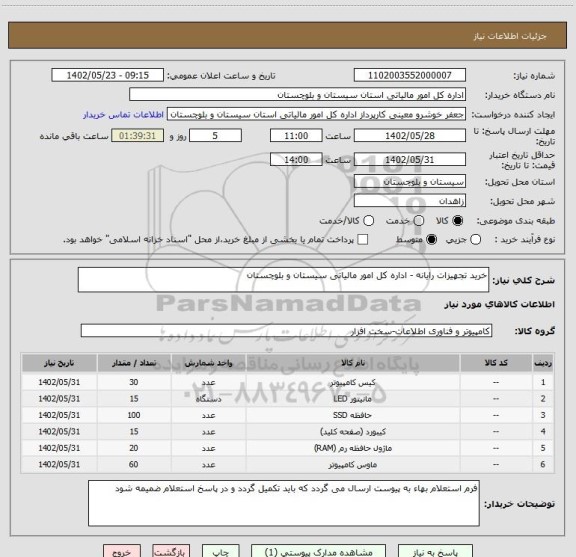Click the request creator name field
The width and height of the screenshot is (576, 557).
(316, 114)
